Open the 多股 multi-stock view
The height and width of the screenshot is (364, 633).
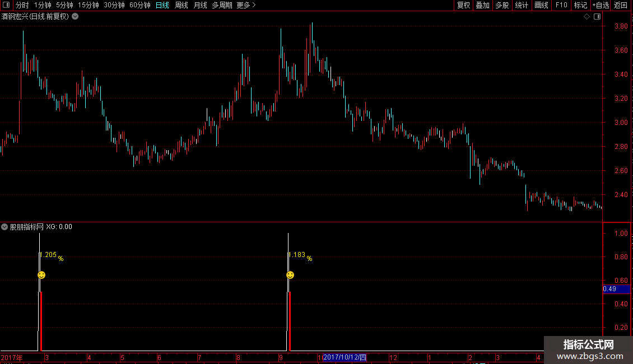502,5
